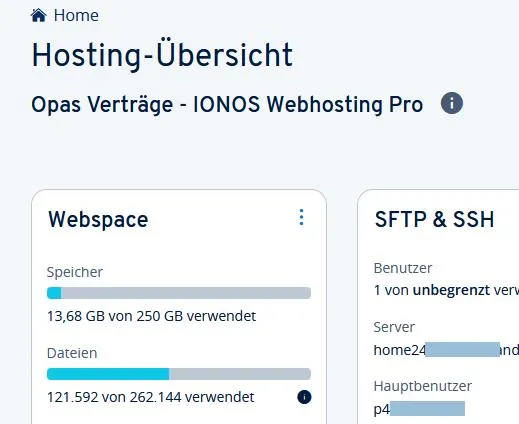Viewport: 519px width, 424px height.
Task: Click the info icon beside Dateien usage
Action: pos(304,397)
